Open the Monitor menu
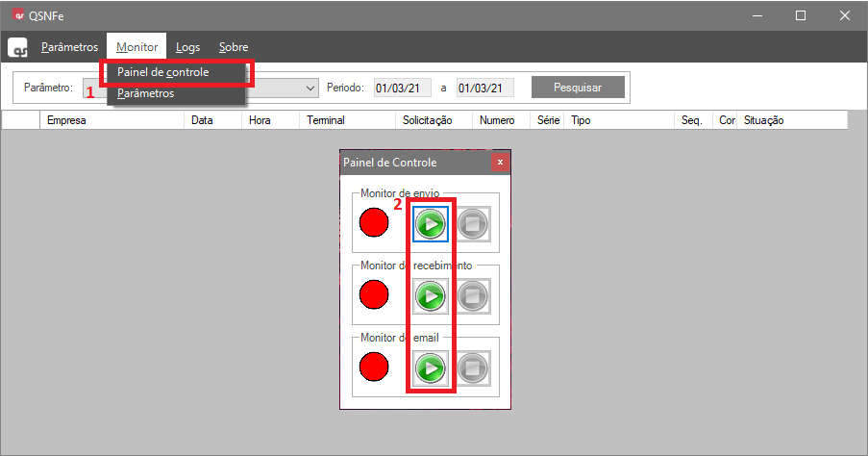Image resolution: width=868 pixels, height=456 pixels. point(136,47)
